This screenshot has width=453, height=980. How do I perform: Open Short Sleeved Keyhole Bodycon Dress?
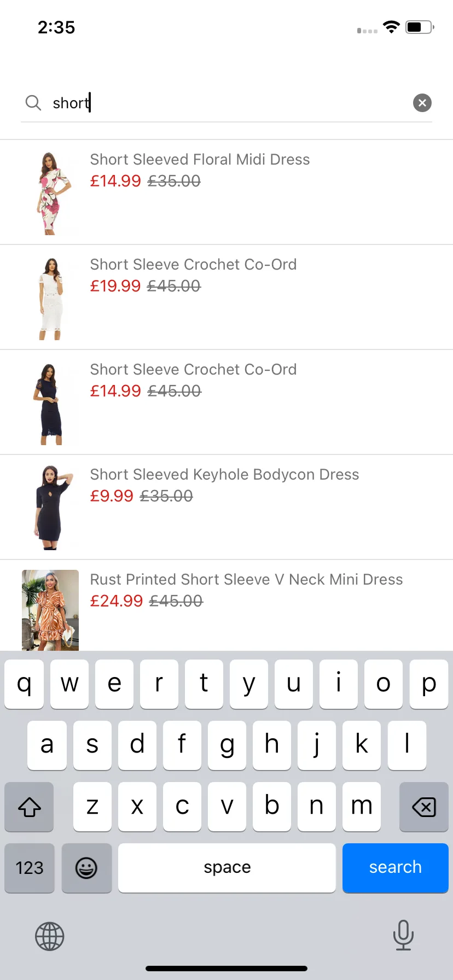coord(224,475)
